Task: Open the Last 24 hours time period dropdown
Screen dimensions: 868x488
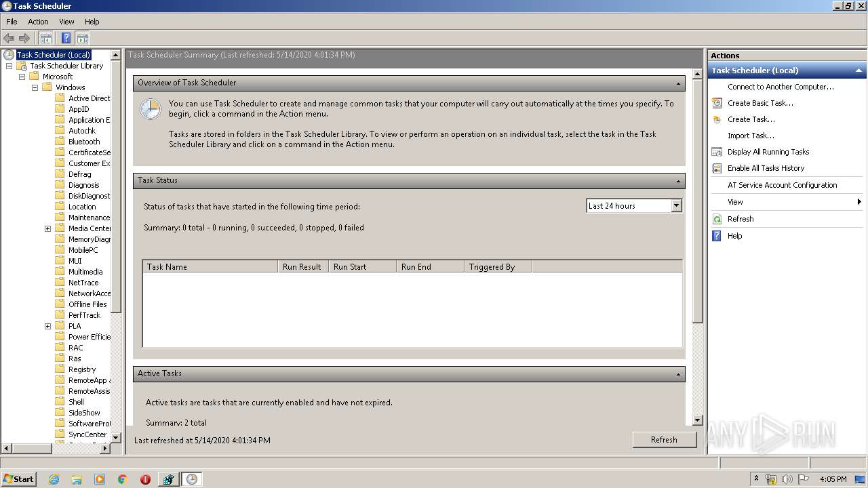Action: coord(676,205)
